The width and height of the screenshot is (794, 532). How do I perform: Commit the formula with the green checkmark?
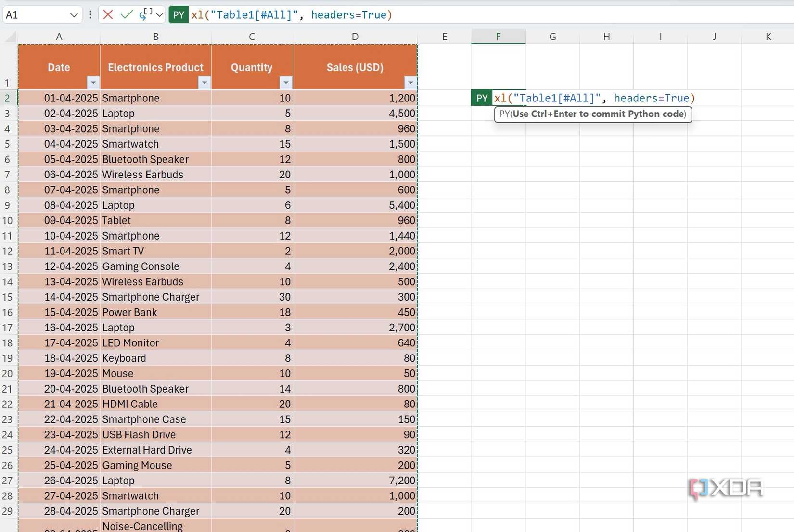tap(126, 14)
